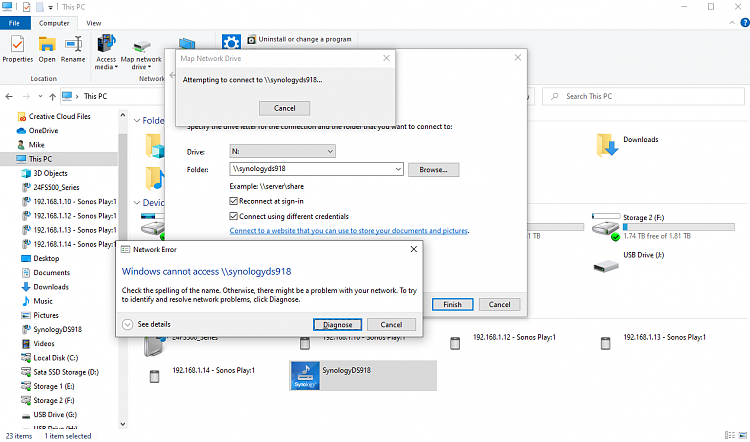Toggle Reconnect at sign-in checkbox

[233, 201]
